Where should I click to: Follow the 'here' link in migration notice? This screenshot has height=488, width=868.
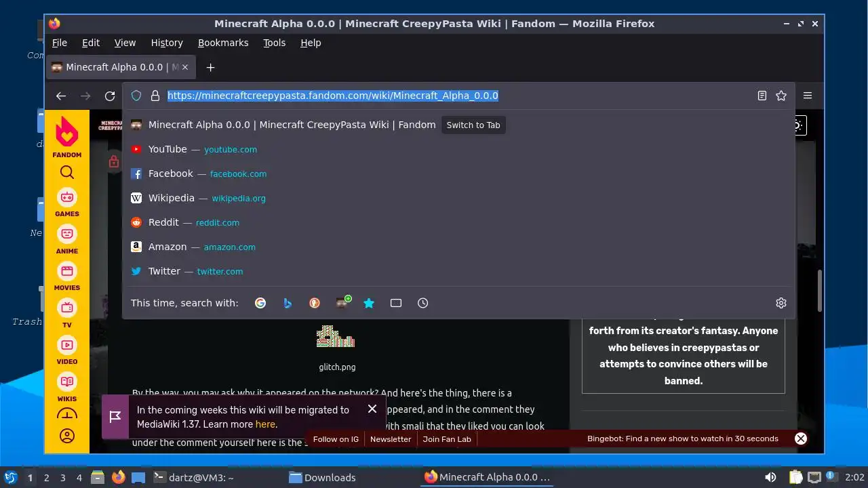coord(265,424)
